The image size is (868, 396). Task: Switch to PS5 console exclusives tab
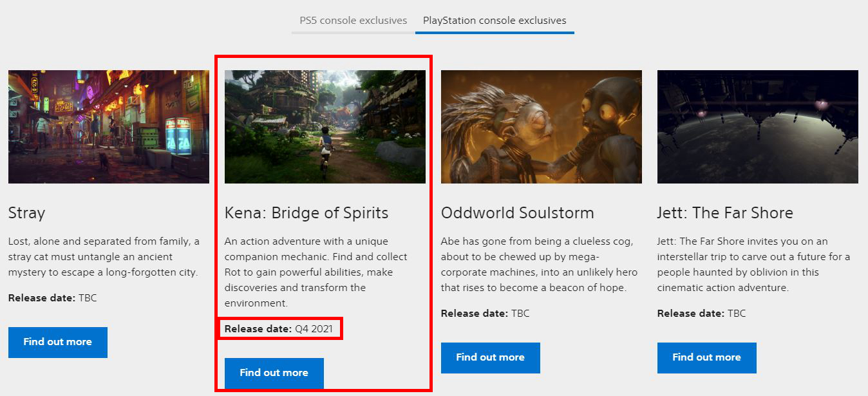[353, 21]
